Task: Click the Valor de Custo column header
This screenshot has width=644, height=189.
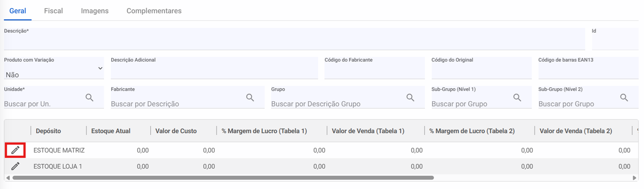Action: point(176,131)
